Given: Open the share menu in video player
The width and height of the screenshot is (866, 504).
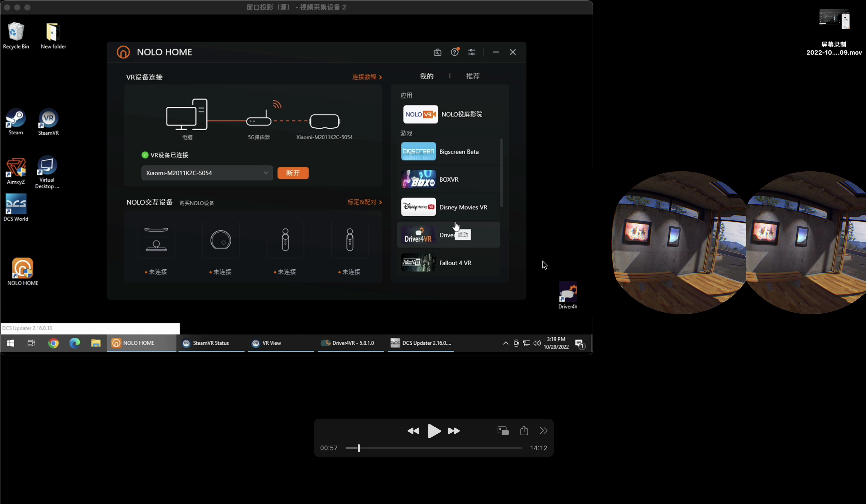Looking at the screenshot, I should pyautogui.click(x=524, y=430).
